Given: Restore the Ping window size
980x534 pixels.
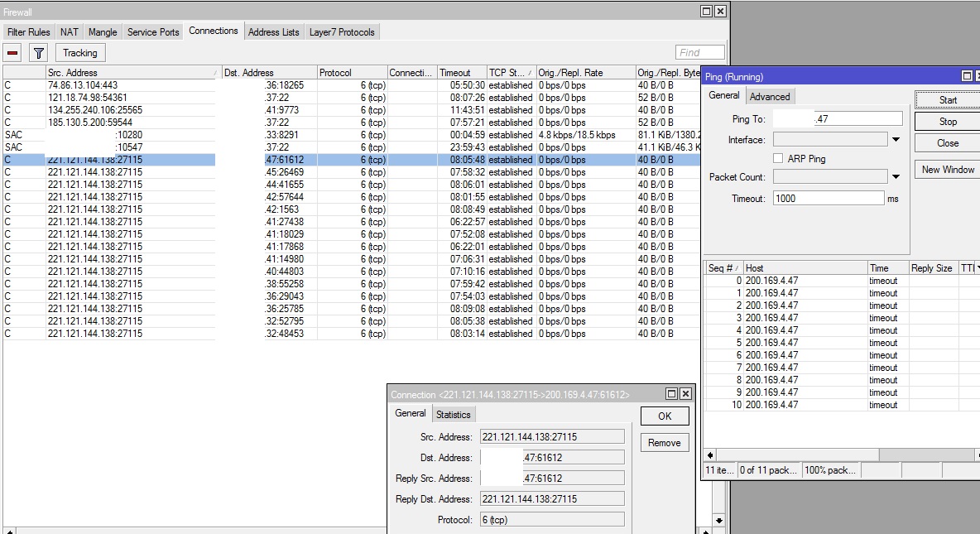Looking at the screenshot, I should [x=966, y=76].
